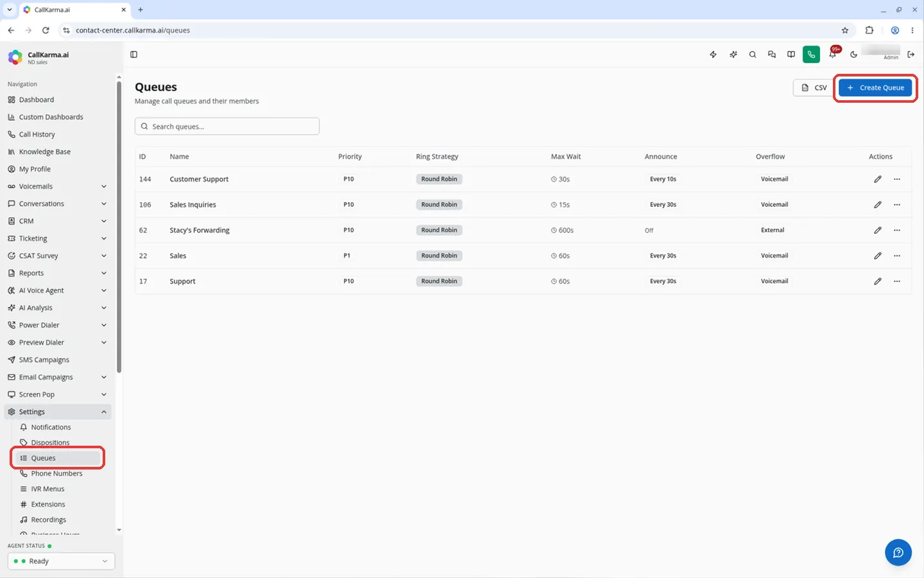Expand the Power Dialer section
This screenshot has width=924, height=578.
coord(58,325)
